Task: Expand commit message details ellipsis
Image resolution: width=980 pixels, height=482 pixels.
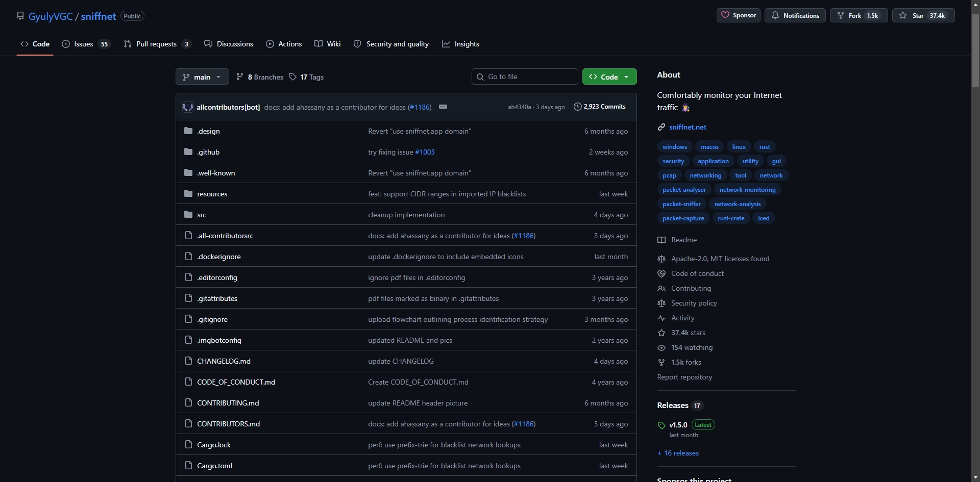Action: 443,107
